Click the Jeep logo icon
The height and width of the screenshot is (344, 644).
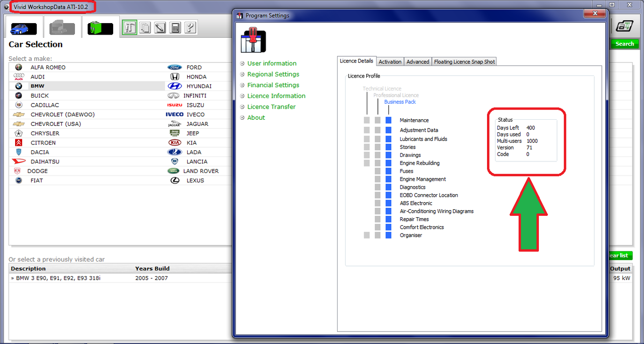(175, 133)
